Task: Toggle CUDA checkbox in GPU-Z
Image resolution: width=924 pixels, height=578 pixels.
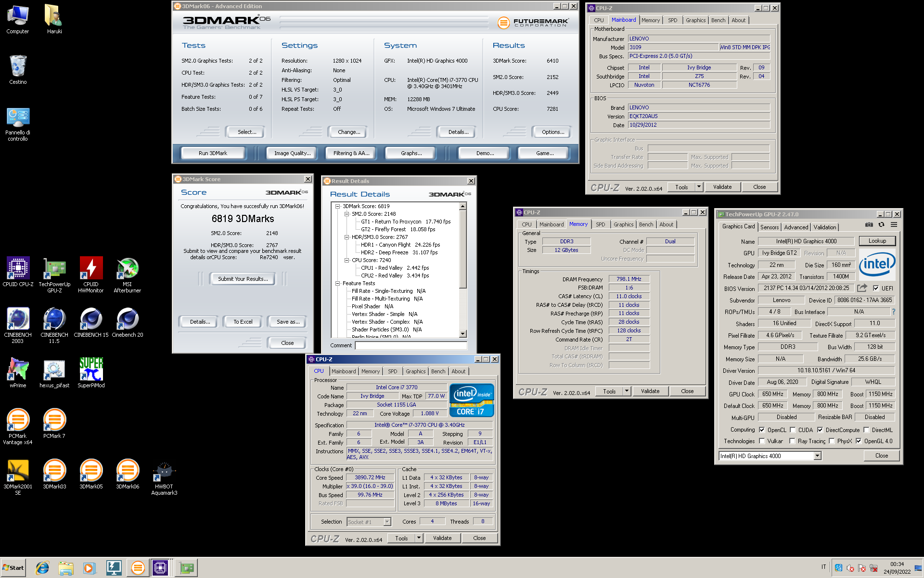Action: tap(793, 430)
